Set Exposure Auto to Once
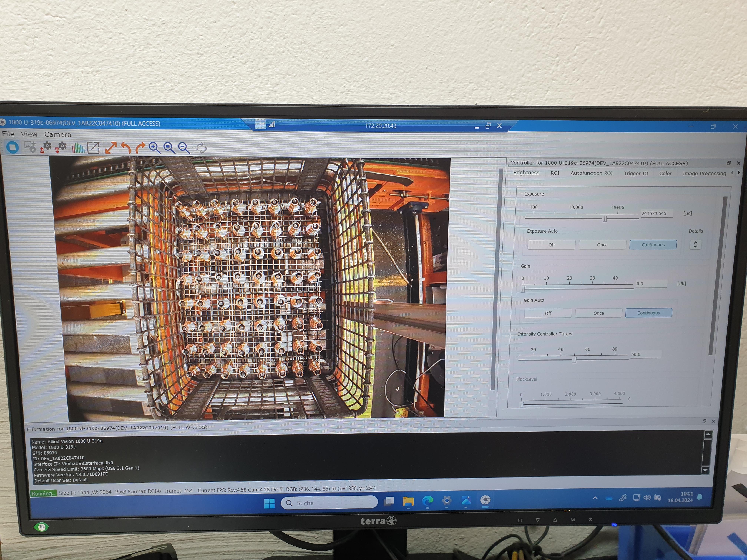This screenshot has width=747, height=560. 602,245
